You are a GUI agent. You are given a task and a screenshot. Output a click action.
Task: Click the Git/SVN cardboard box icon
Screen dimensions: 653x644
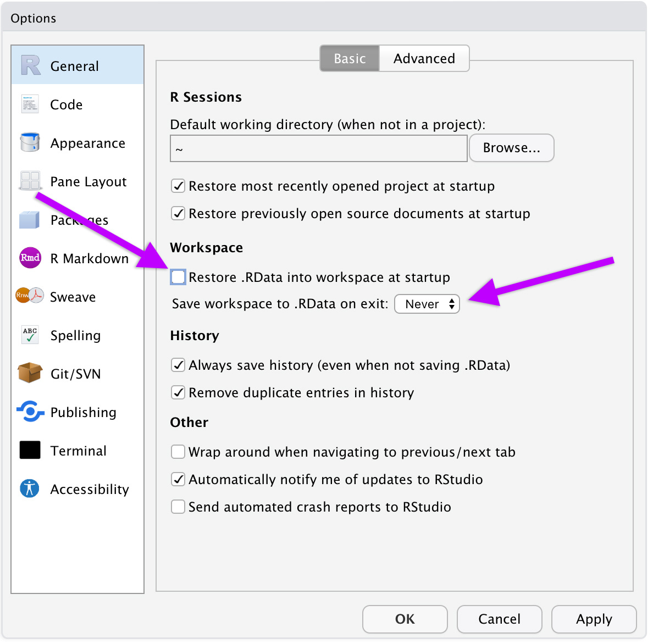[x=30, y=373]
